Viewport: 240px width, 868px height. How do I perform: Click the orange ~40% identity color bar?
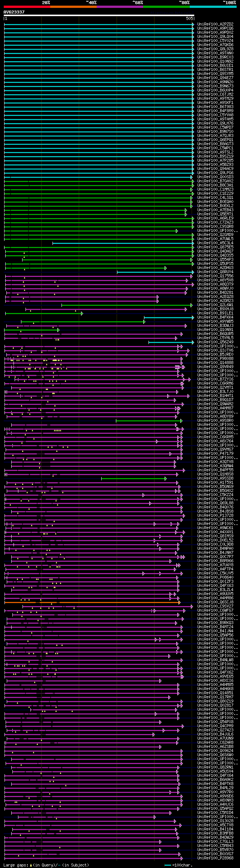pos(73,7)
